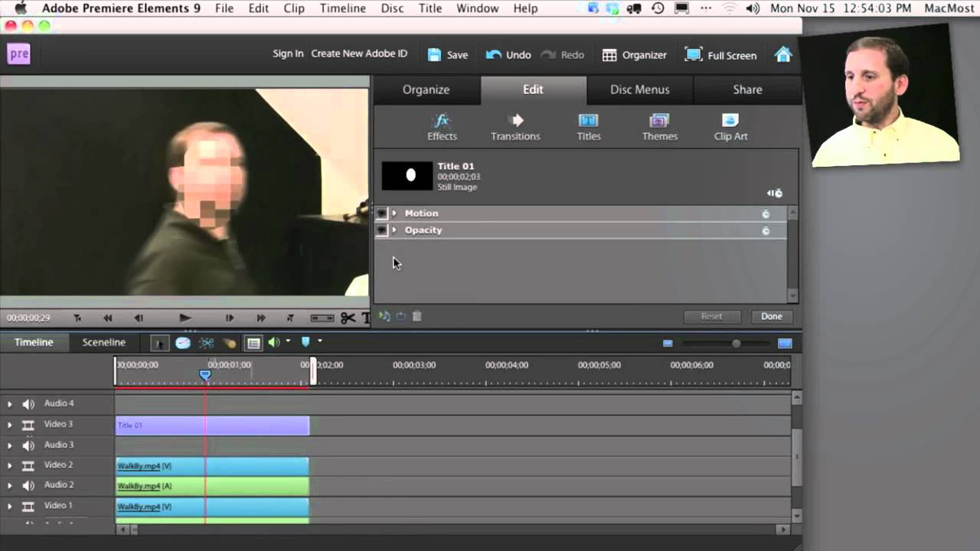The width and height of the screenshot is (980, 551).
Task: Click the Save button
Action: click(x=448, y=55)
